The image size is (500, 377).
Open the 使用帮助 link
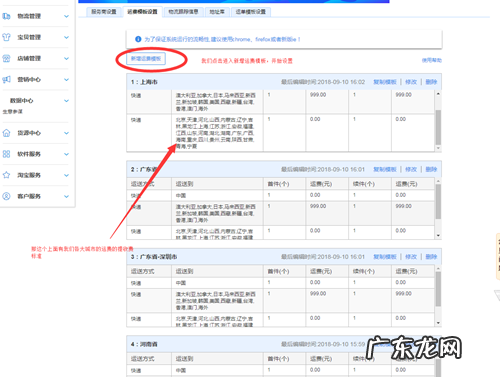point(432,60)
